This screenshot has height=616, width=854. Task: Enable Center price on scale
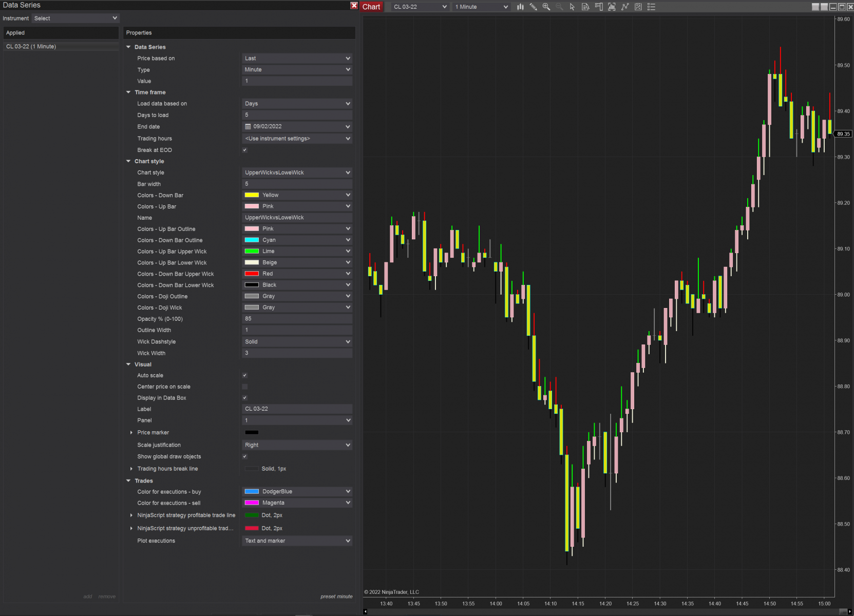244,387
